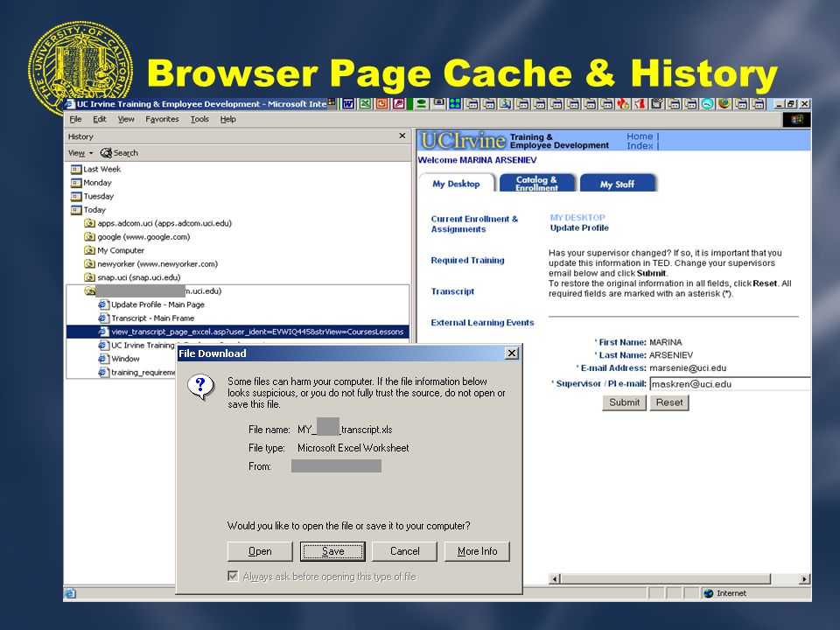Viewport: 840px width, 630px height.
Task: Click the Monday calendar icon
Action: (x=76, y=183)
